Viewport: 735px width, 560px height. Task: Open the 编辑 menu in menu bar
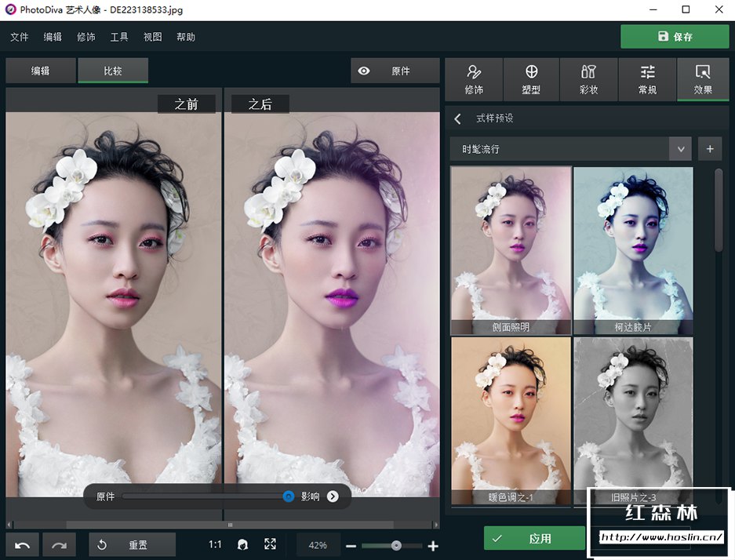coord(53,37)
